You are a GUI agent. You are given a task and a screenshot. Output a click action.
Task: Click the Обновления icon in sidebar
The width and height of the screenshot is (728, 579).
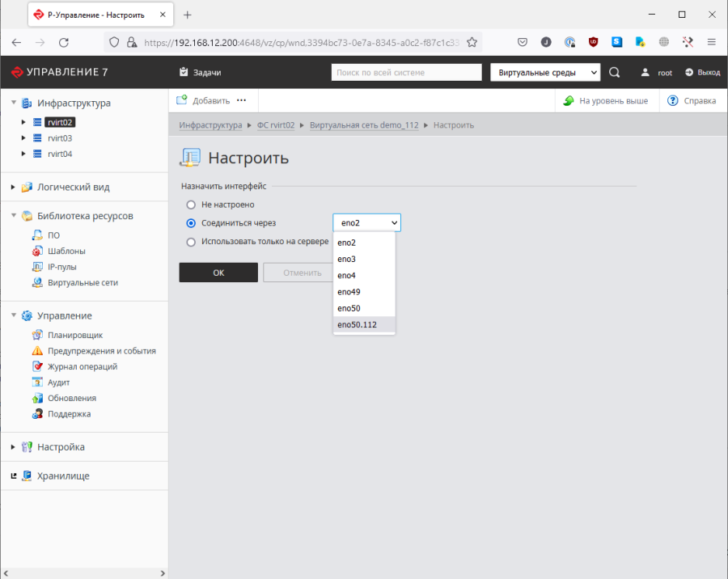point(36,398)
